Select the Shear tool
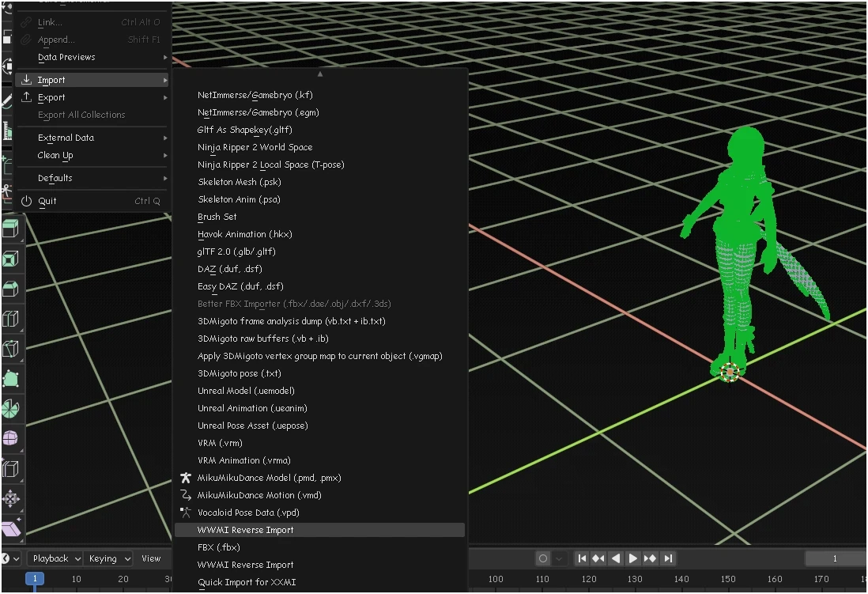 point(10,528)
